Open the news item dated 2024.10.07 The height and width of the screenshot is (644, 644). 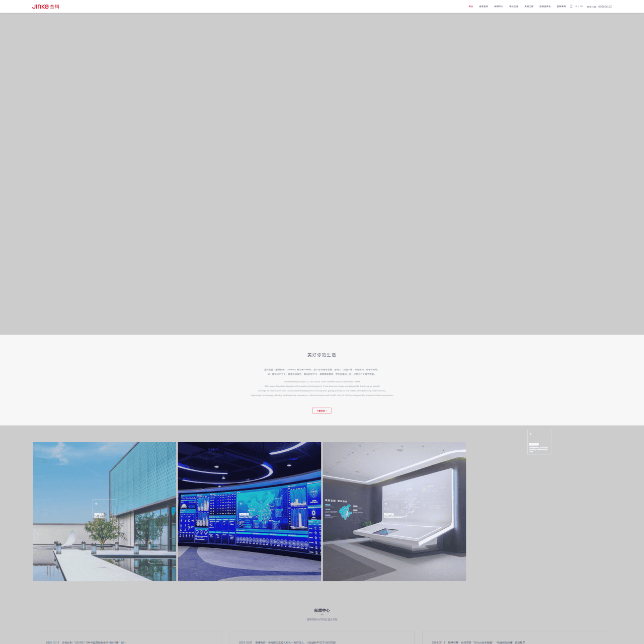[x=321, y=638]
